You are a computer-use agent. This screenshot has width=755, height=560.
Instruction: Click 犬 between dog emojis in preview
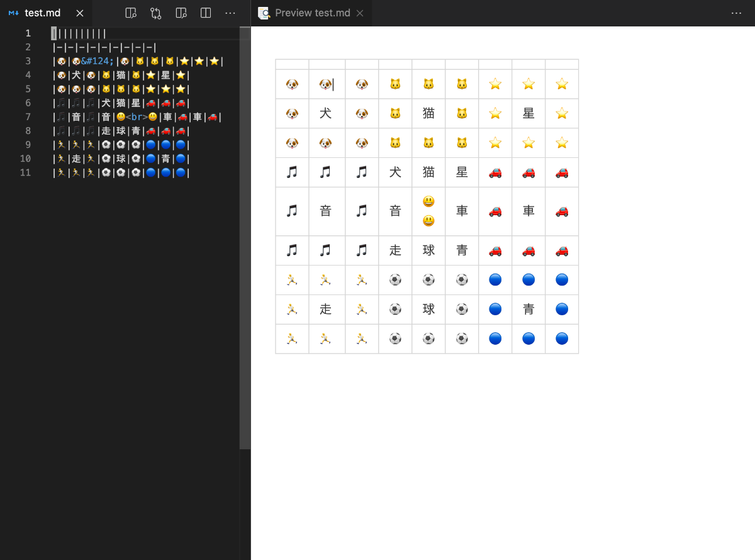point(325,113)
